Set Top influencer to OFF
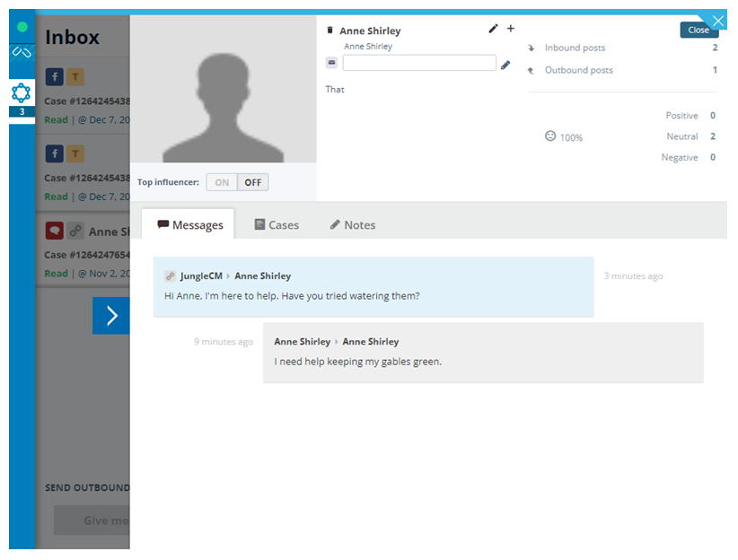The image size is (738, 560). pos(253,182)
